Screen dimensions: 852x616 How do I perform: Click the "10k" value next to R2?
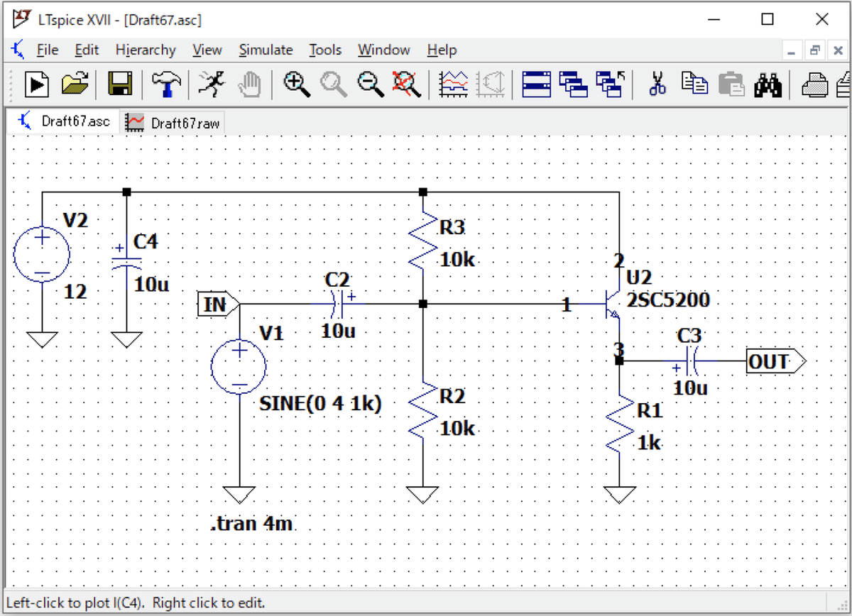[x=457, y=429]
